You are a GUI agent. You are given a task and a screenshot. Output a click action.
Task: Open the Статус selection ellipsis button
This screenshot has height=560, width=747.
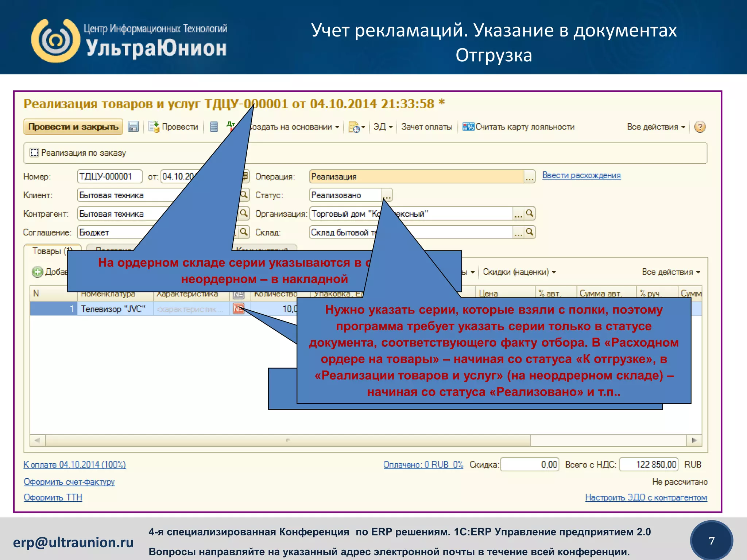387,195
